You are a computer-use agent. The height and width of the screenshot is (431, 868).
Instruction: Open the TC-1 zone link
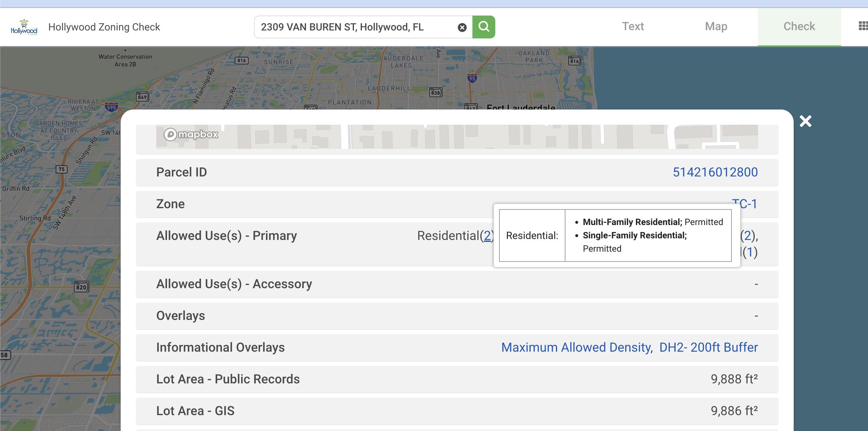click(748, 203)
